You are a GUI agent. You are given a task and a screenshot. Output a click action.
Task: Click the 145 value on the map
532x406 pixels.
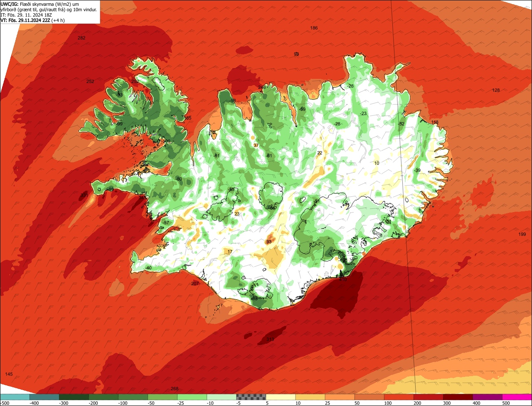tap(9, 374)
